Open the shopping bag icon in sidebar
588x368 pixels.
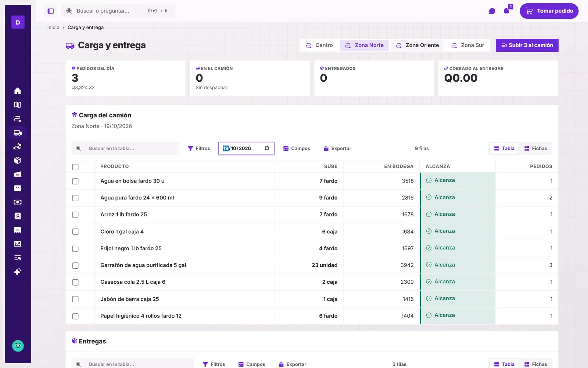click(x=18, y=188)
